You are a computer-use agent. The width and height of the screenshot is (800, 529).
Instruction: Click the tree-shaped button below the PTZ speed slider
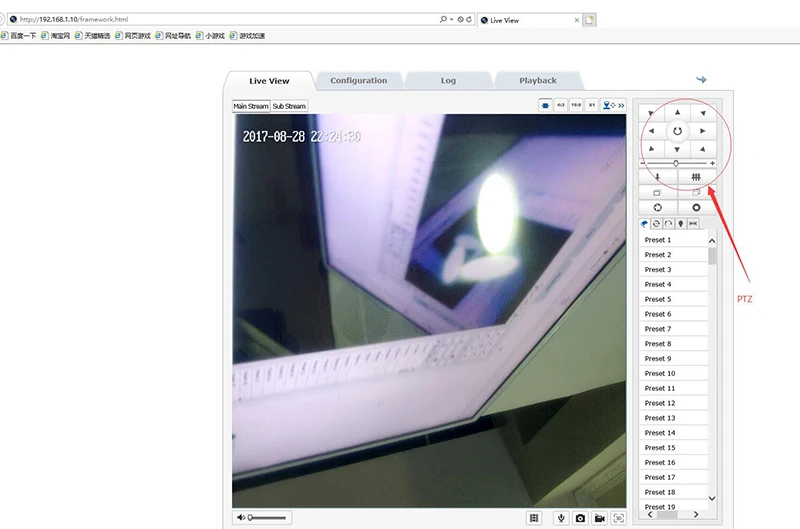tap(658, 177)
